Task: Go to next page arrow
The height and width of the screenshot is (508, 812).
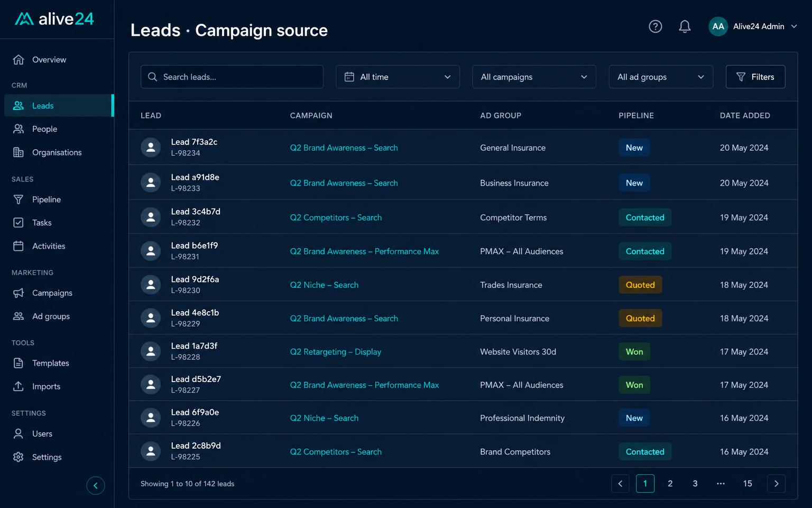Action: point(776,483)
